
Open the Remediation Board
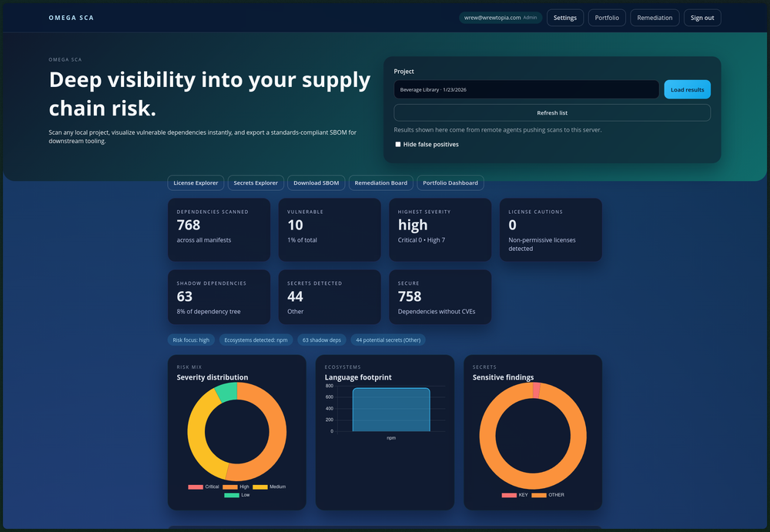click(380, 183)
